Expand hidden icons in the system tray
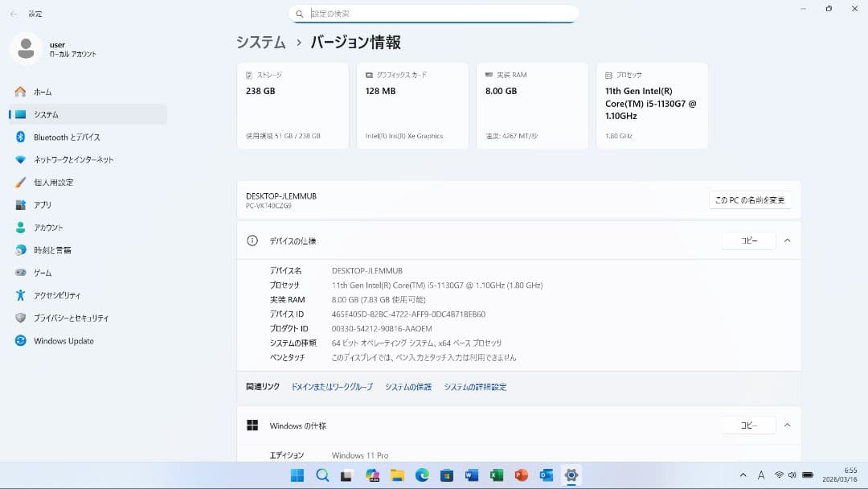The height and width of the screenshot is (489, 868). pos(743,475)
